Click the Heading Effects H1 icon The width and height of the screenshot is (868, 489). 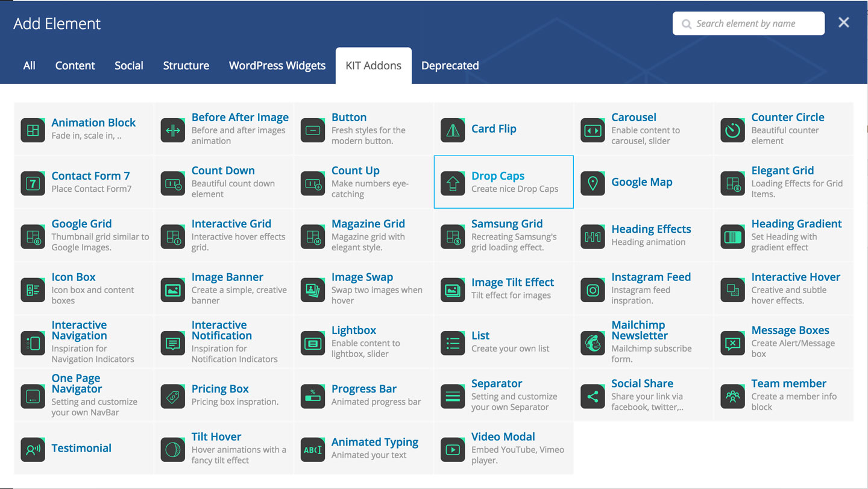click(x=593, y=237)
